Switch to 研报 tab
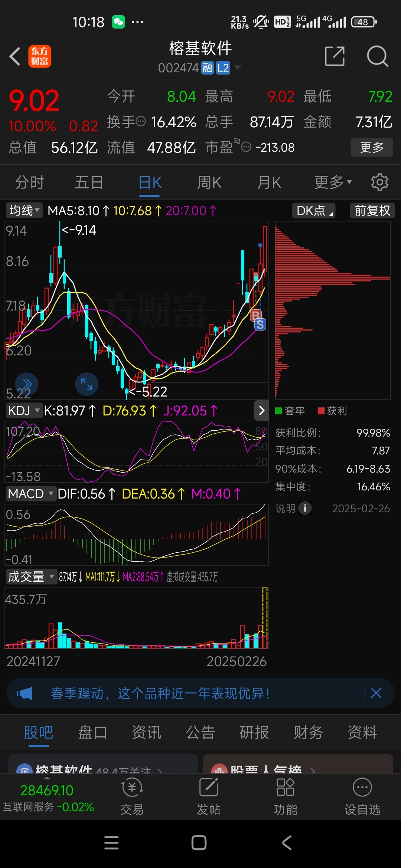This screenshot has width=401, height=868. click(x=254, y=732)
